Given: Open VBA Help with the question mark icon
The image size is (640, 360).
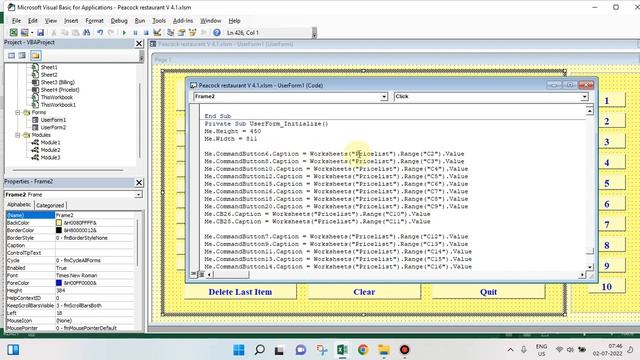Looking at the screenshot, I should 217,33.
